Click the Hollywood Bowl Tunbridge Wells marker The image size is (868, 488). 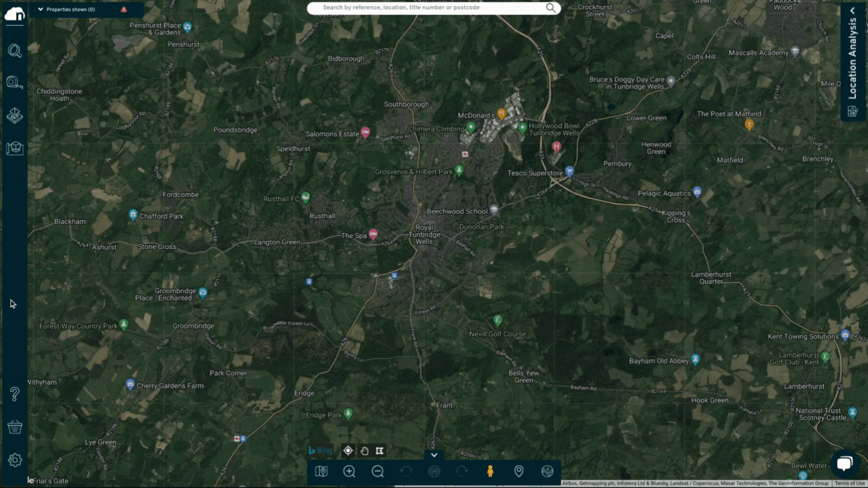pyautogui.click(x=523, y=128)
